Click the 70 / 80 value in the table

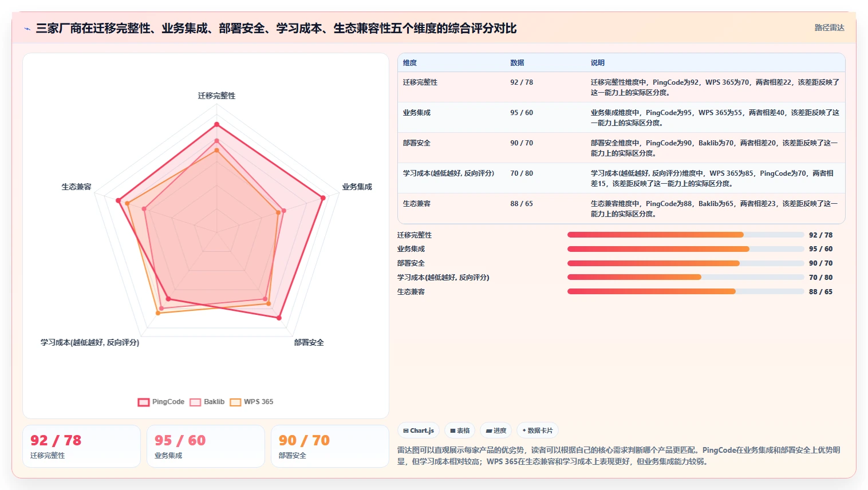click(x=522, y=173)
